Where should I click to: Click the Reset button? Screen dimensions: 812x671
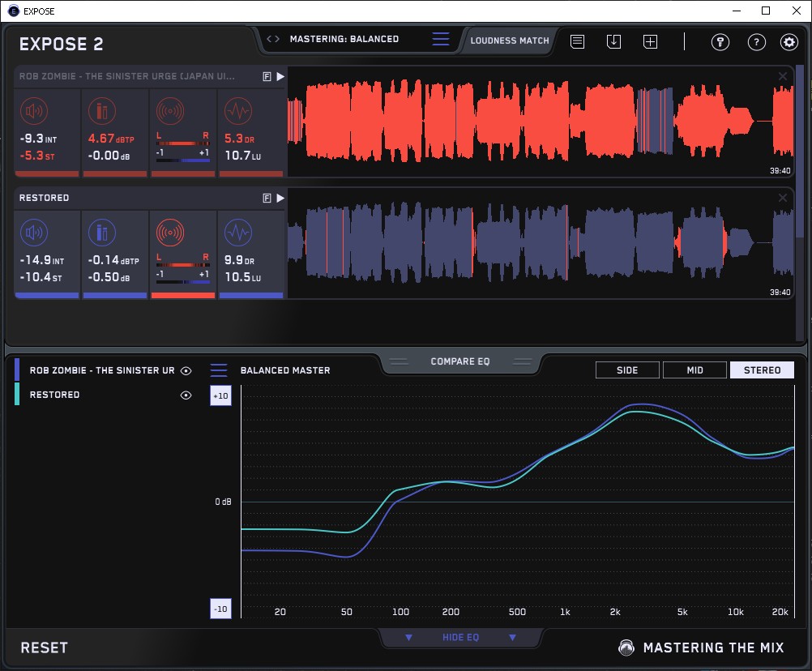(x=45, y=647)
